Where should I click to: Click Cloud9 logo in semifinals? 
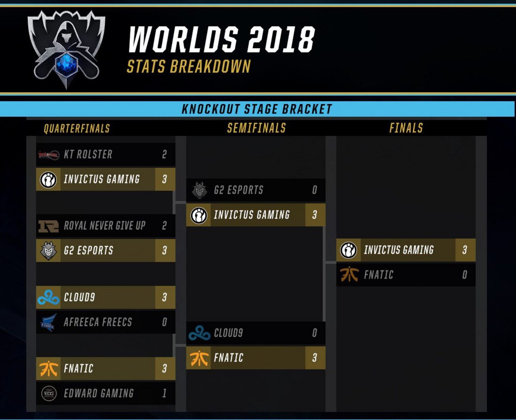(x=199, y=333)
